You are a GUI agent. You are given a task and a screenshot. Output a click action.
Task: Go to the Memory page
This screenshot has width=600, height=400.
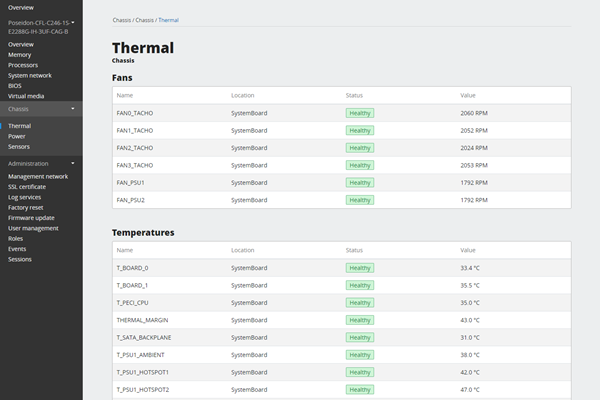(20, 55)
